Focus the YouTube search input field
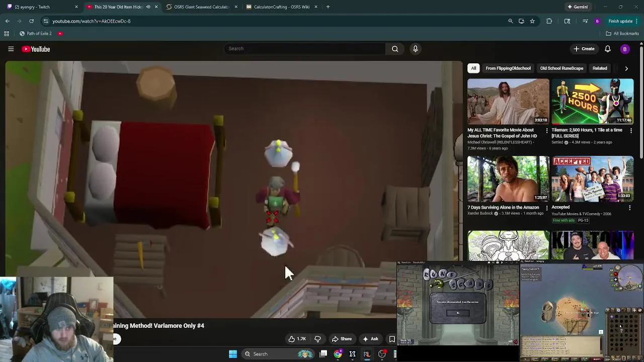The image size is (644, 362). 305,49
